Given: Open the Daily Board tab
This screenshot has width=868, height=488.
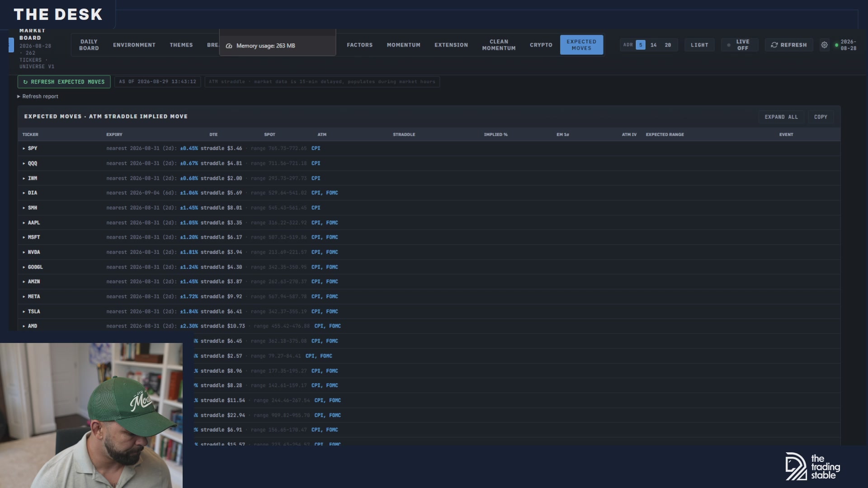Looking at the screenshot, I should coord(89,45).
